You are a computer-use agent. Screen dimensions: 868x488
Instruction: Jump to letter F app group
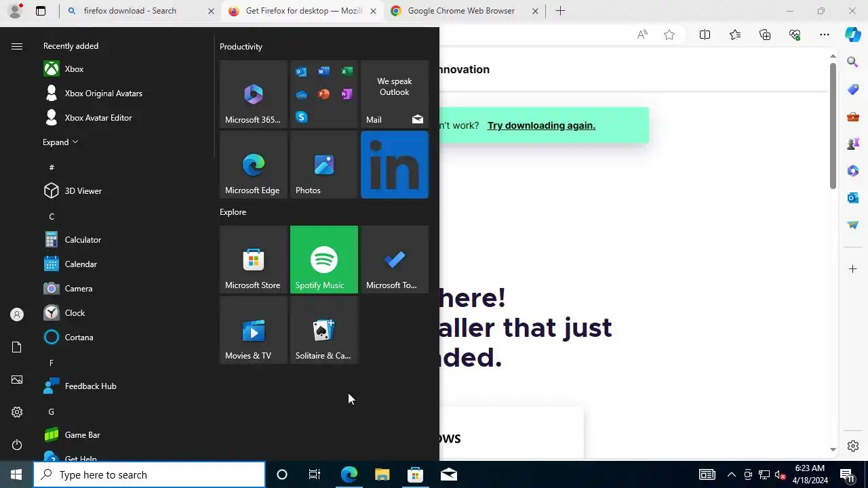tap(52, 363)
